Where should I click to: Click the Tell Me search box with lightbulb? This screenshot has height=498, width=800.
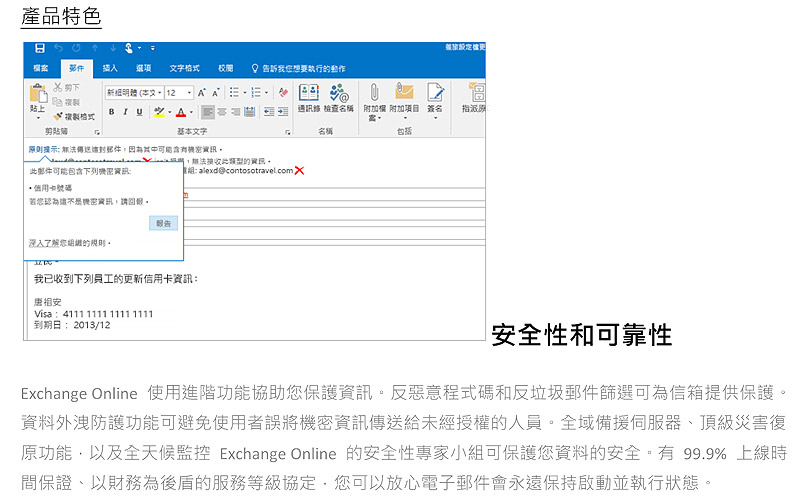click(300, 68)
